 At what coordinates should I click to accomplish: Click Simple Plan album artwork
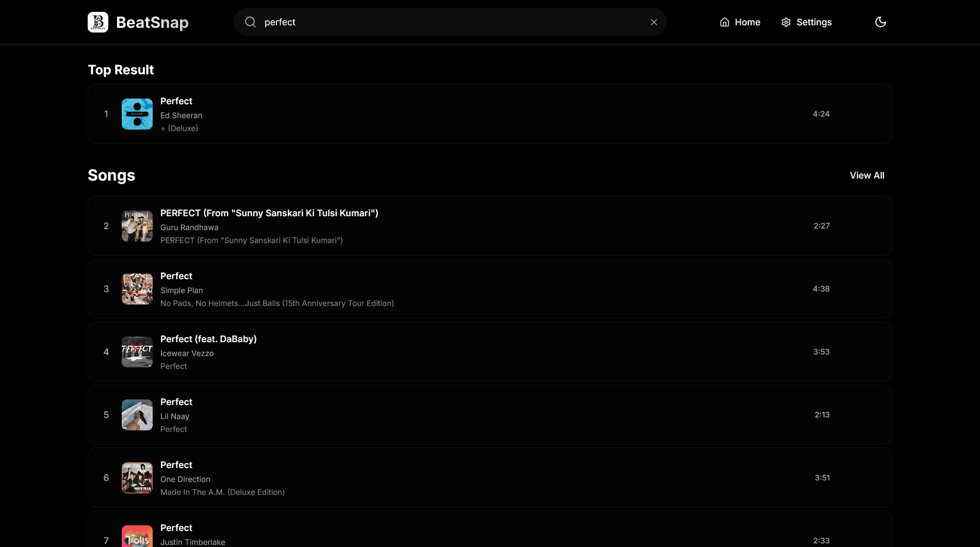click(x=137, y=289)
